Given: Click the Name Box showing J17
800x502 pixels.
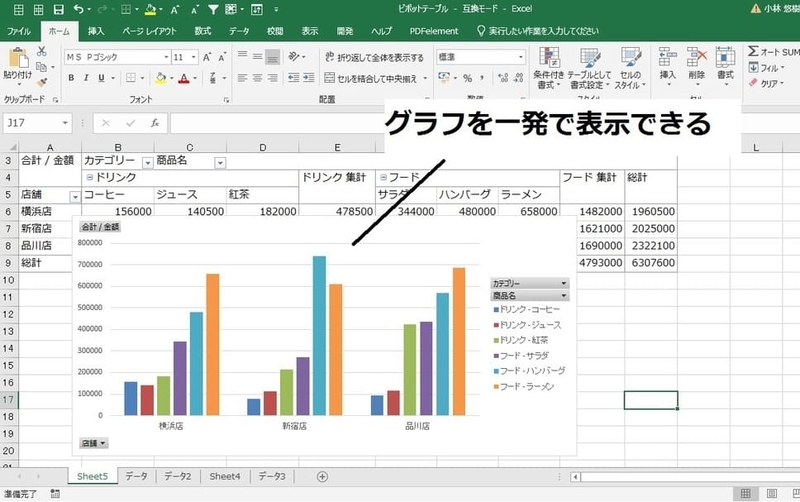Looking at the screenshot, I should coord(36,123).
